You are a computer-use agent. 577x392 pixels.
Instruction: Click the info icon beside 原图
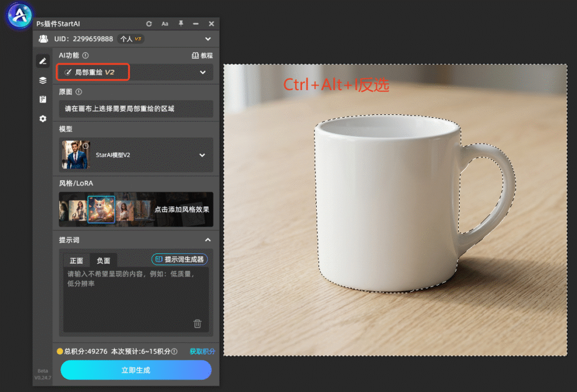pyautogui.click(x=79, y=92)
